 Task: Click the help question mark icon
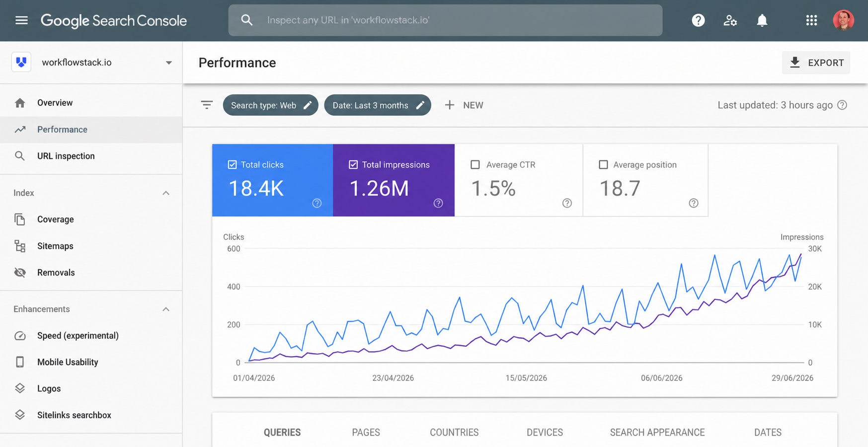tap(698, 20)
